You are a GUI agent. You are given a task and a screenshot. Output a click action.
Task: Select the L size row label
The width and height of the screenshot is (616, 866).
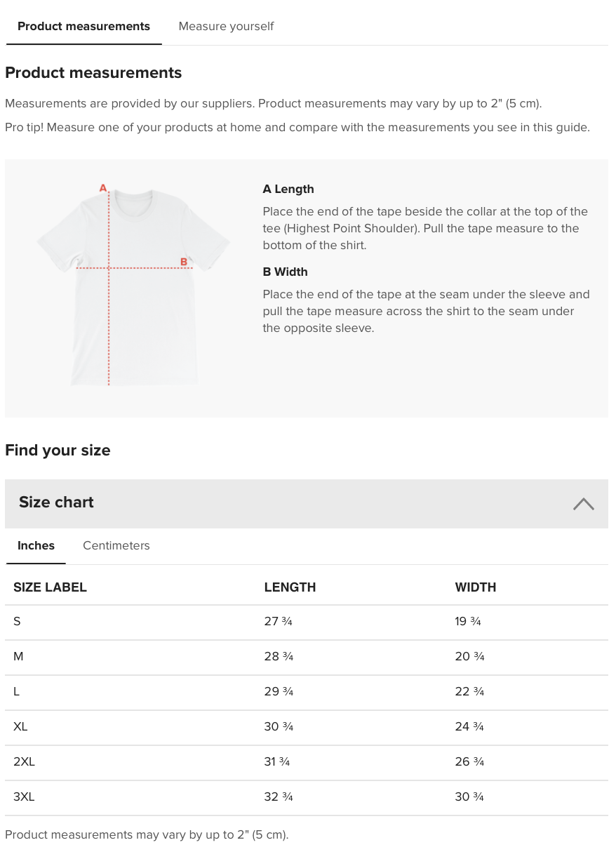pos(17,692)
